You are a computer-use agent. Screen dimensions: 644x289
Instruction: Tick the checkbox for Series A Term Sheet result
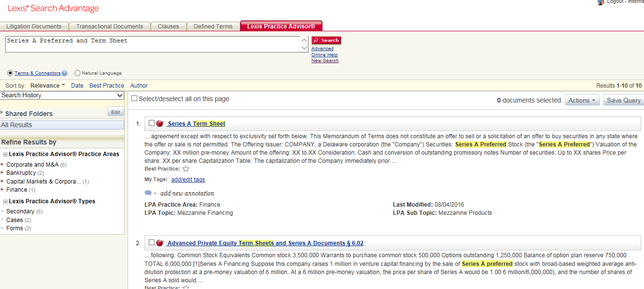click(152, 123)
